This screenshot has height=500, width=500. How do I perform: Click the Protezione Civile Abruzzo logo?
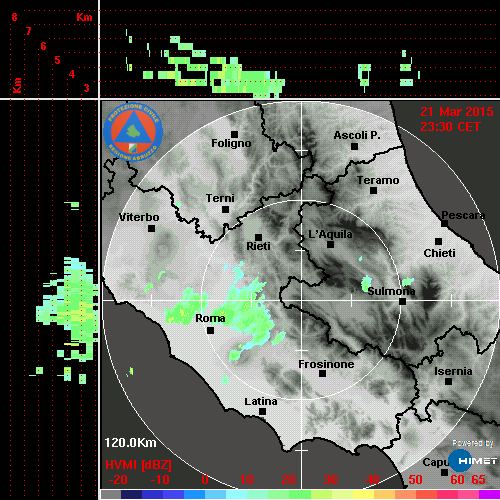(x=133, y=132)
